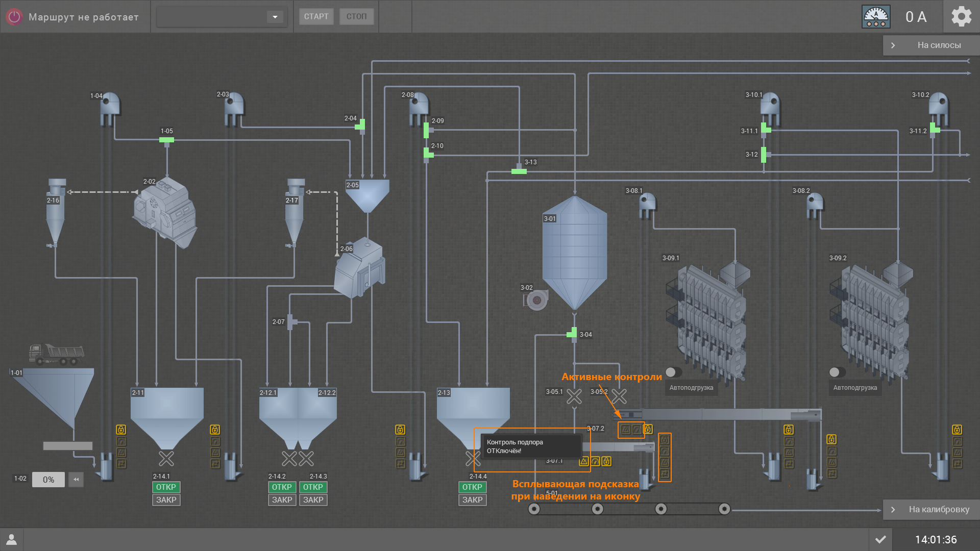Click the 0% feed rate field
This screenshot has width=980, height=551.
pos(48,480)
